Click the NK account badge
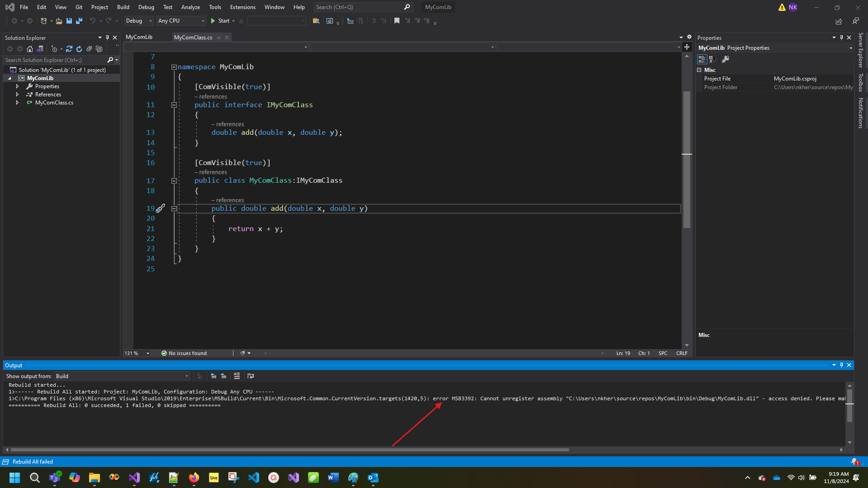868x488 pixels. [x=793, y=7]
